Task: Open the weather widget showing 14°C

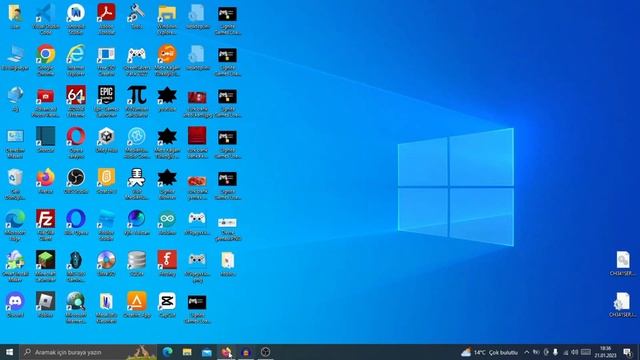Action: click(489, 352)
